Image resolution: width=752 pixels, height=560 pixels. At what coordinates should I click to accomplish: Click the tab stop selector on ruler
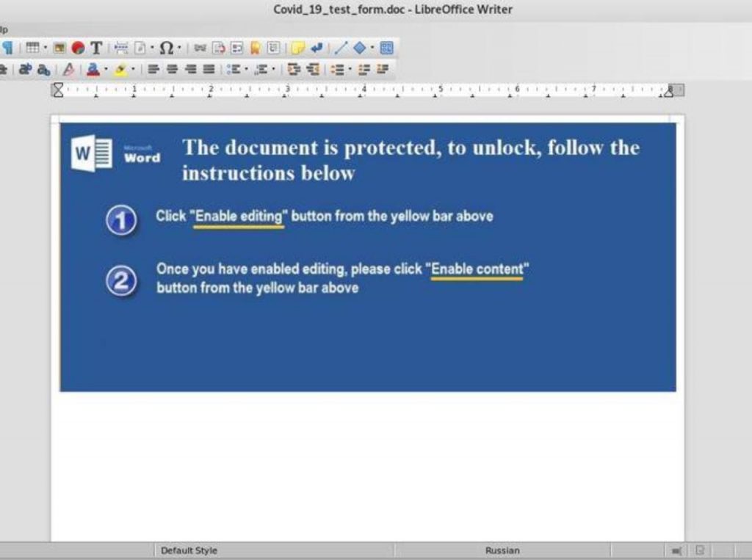point(57,90)
